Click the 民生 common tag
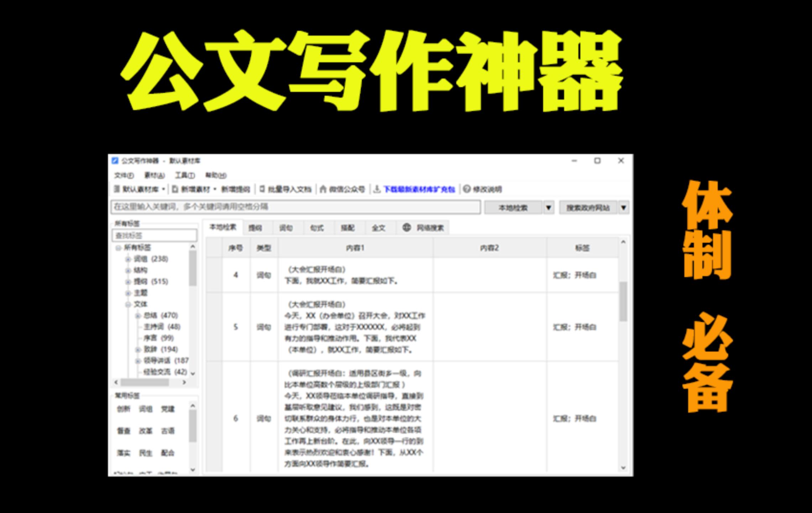 (146, 453)
